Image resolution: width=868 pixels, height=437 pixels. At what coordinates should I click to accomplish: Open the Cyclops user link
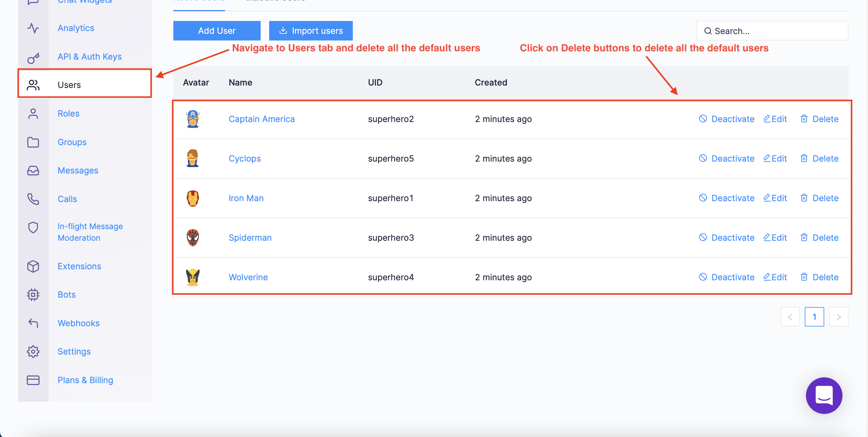pyautogui.click(x=245, y=159)
